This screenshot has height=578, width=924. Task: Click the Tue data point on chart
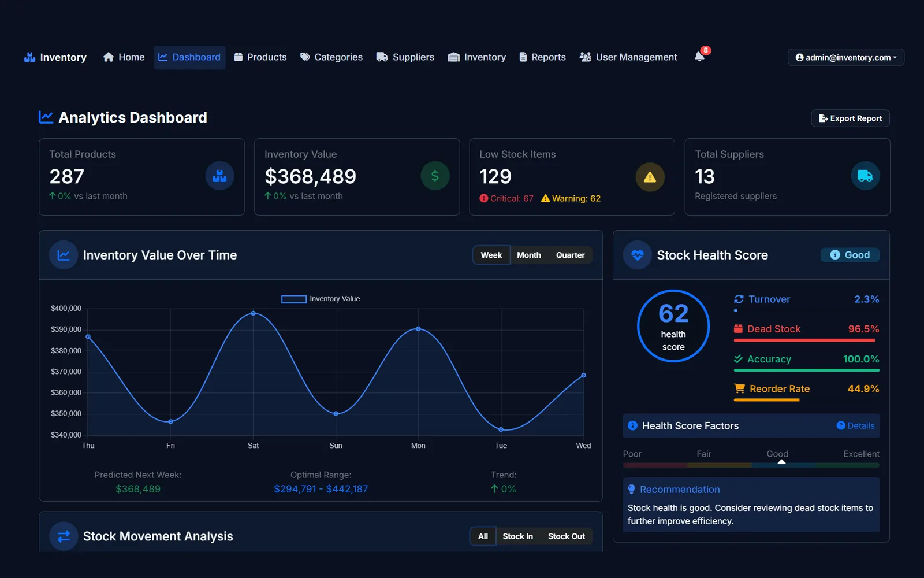pos(501,429)
